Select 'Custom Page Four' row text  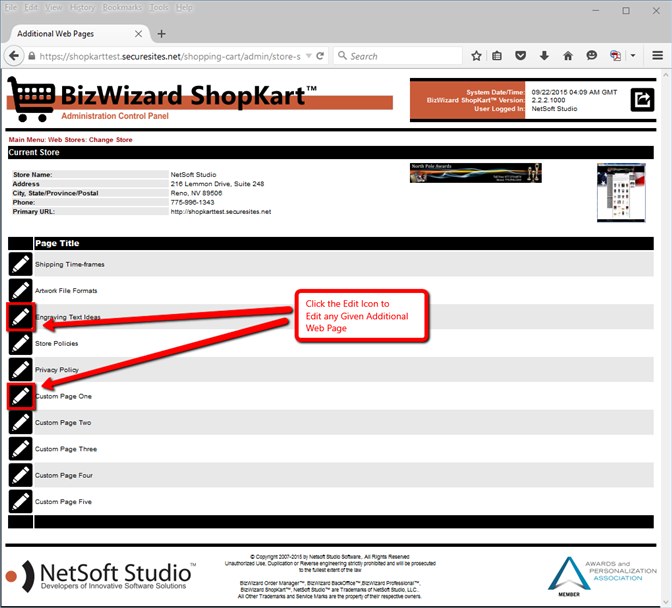(63, 476)
